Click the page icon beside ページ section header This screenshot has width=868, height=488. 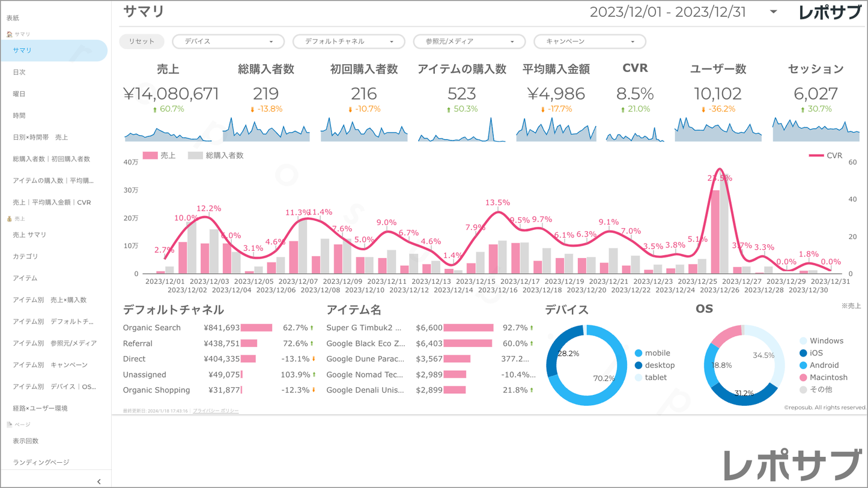9,424
